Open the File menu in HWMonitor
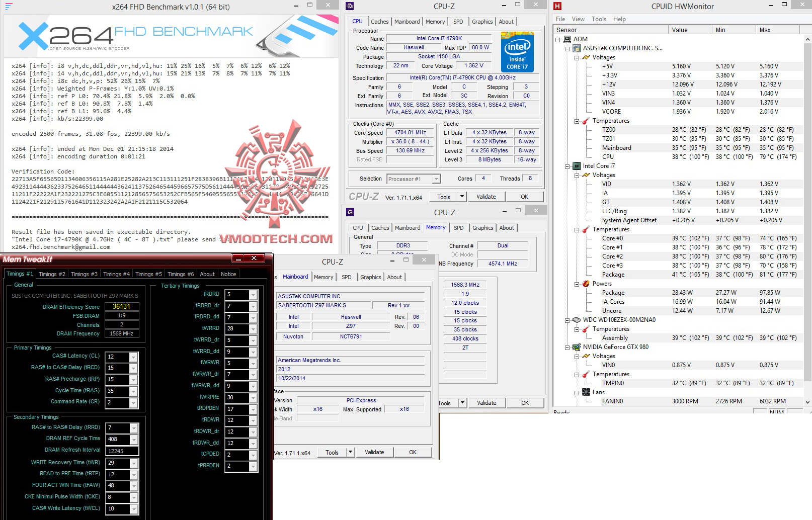Screen dimensions: 812x520 pos(560,19)
